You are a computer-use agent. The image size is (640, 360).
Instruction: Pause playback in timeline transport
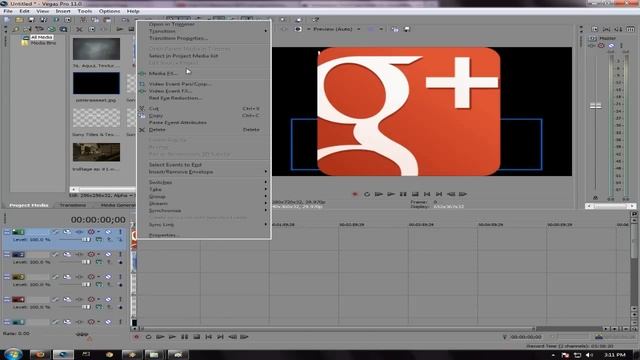pos(184,337)
